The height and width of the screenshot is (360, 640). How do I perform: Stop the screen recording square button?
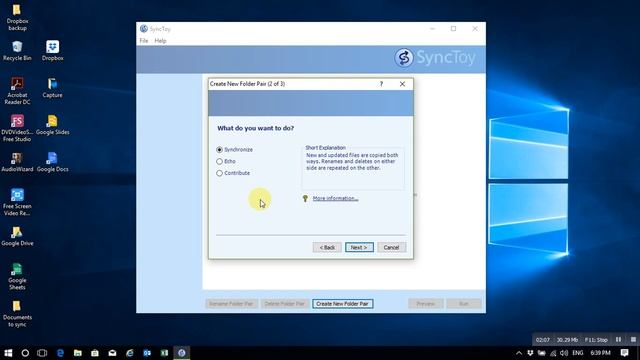(633, 340)
